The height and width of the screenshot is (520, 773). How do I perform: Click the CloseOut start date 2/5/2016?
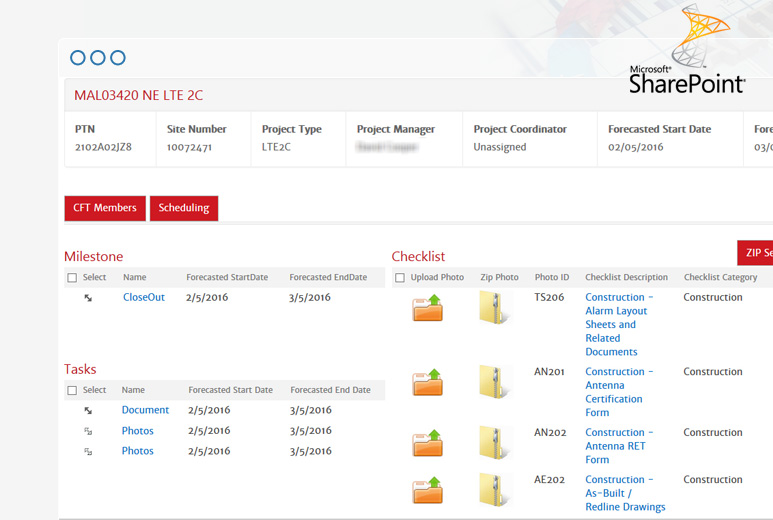tap(207, 297)
